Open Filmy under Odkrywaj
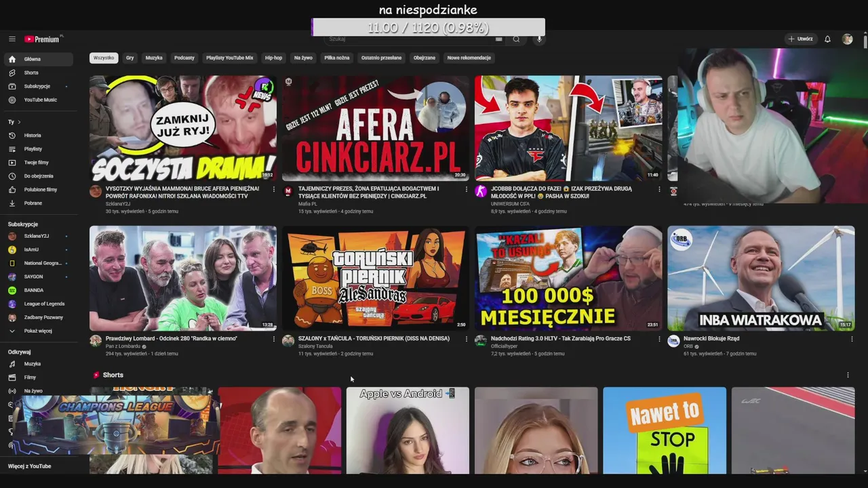The image size is (868, 488). pyautogui.click(x=39, y=378)
